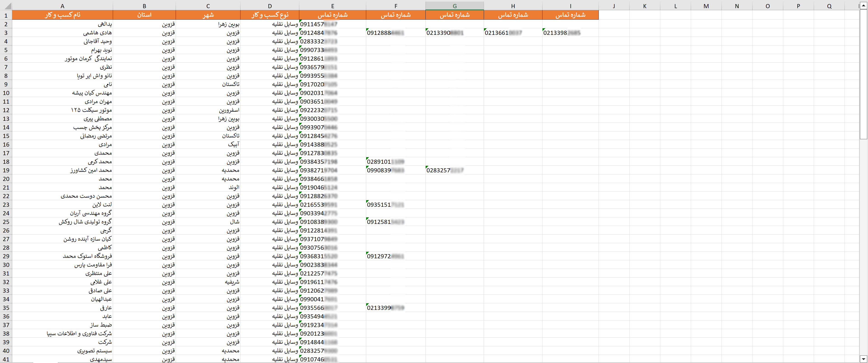Select city cell 'شال'
This screenshot has height=363, width=868.
pyautogui.click(x=208, y=222)
